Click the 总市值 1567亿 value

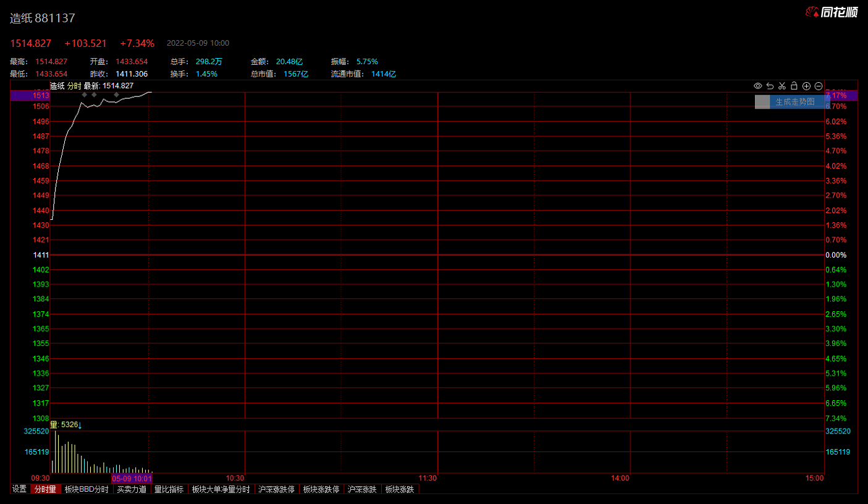tap(296, 74)
